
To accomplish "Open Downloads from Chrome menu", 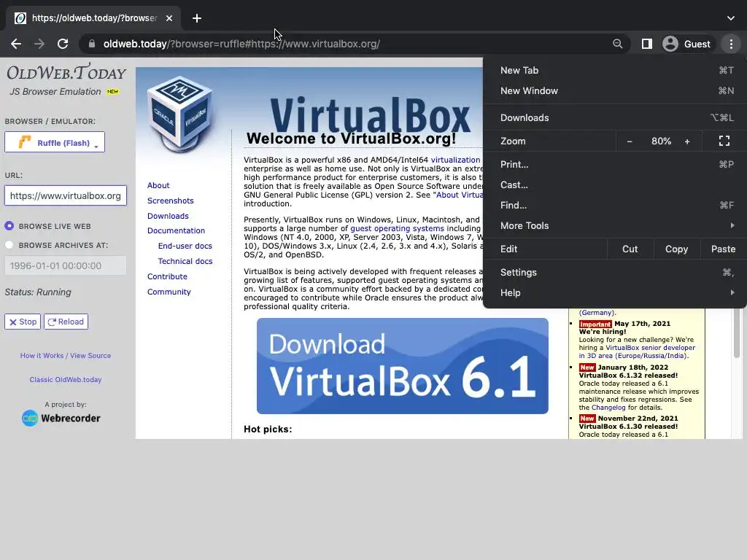I will pyautogui.click(x=614, y=117).
